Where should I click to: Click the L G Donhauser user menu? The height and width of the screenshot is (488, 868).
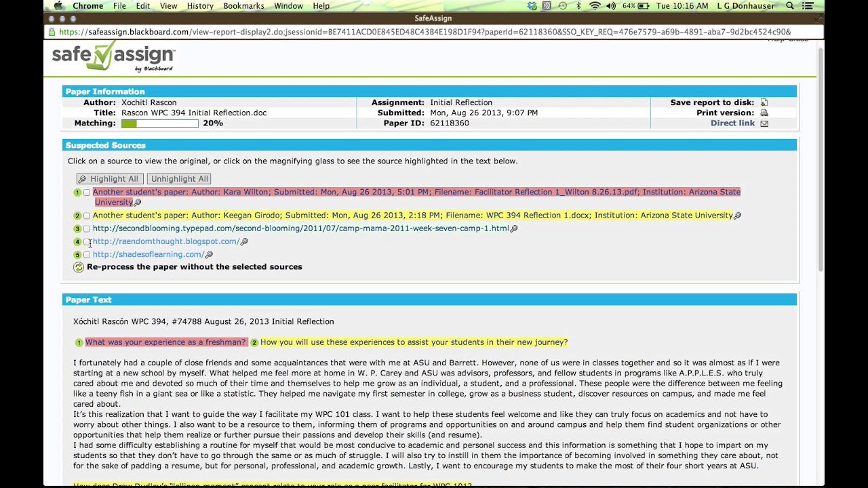click(x=746, y=6)
